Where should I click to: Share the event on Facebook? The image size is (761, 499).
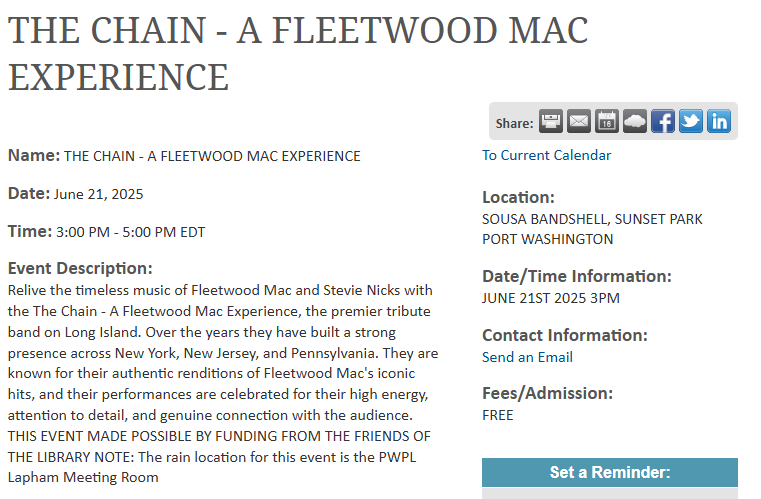[x=662, y=121]
